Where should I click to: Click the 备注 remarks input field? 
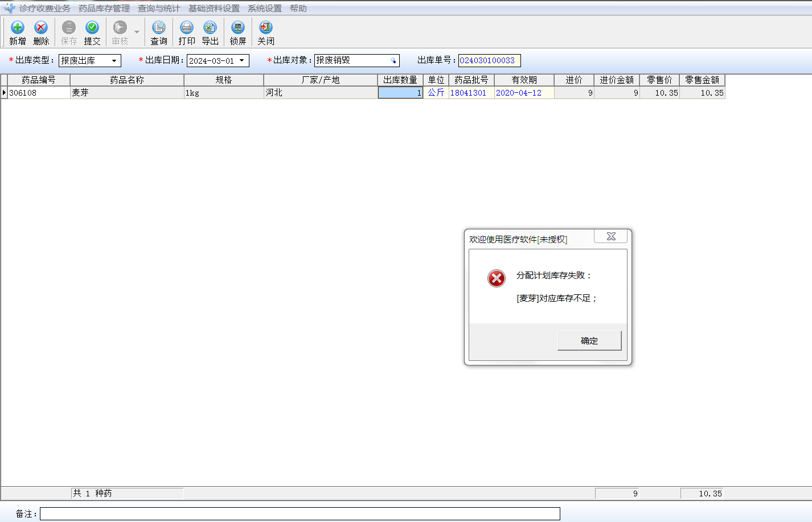click(x=300, y=514)
